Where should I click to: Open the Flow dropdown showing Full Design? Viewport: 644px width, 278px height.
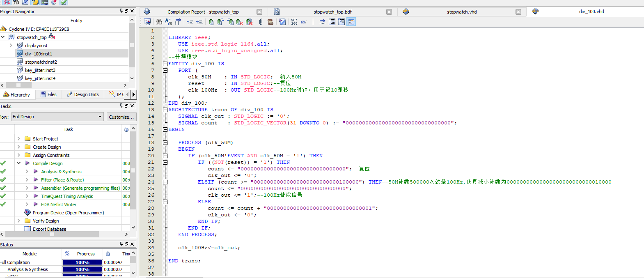[57, 117]
